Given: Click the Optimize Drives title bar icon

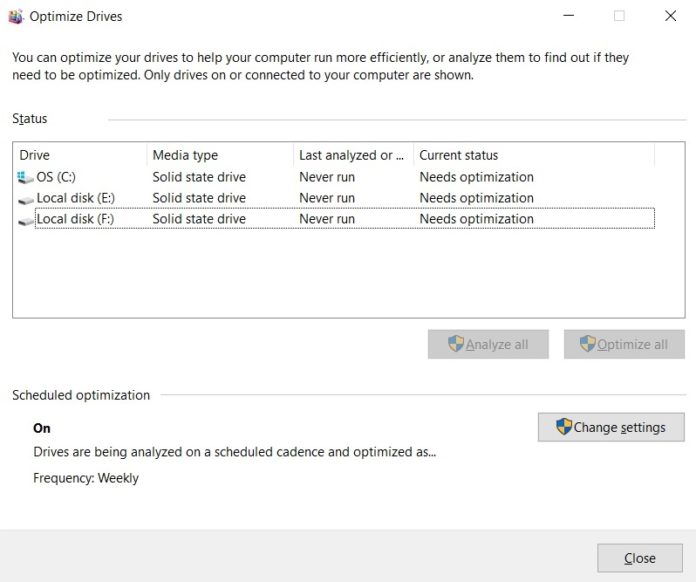Looking at the screenshot, I should click(15, 16).
